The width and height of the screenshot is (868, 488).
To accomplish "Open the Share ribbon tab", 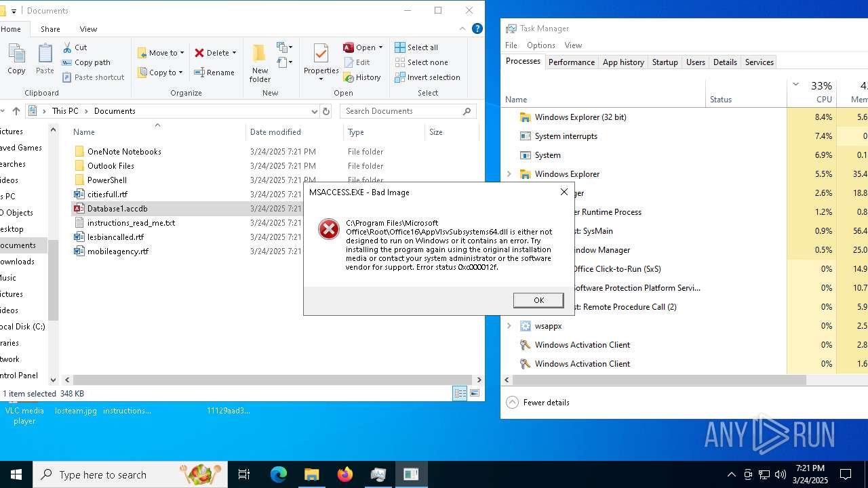I will 50,29.
